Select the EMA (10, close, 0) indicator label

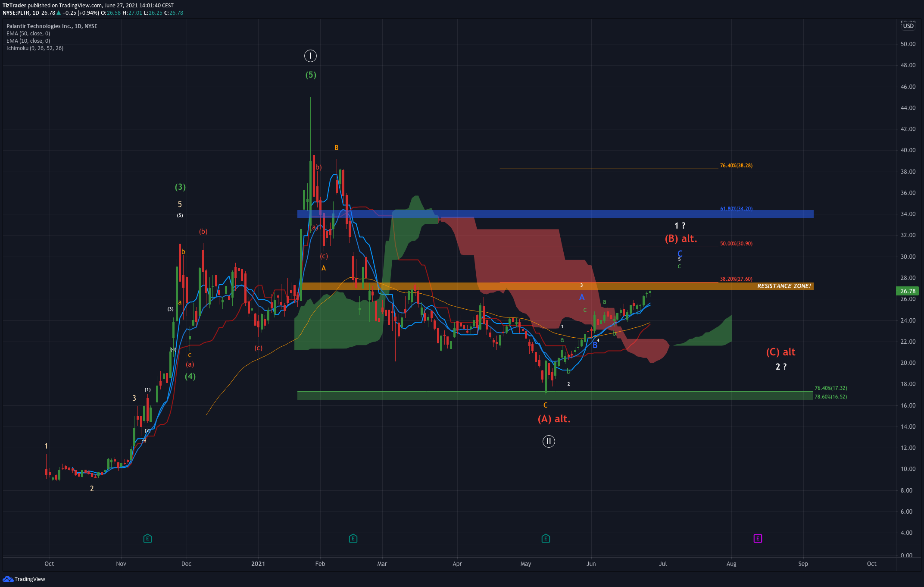tap(28, 41)
